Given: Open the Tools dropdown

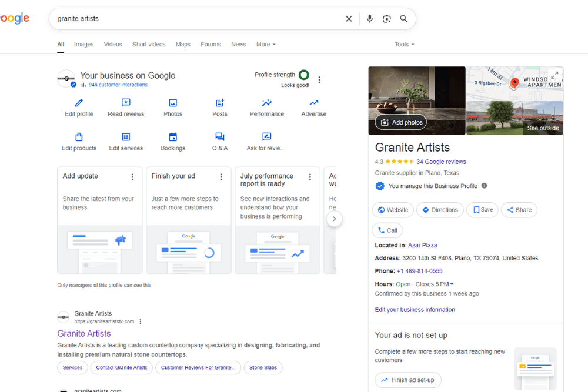Looking at the screenshot, I should click(405, 44).
